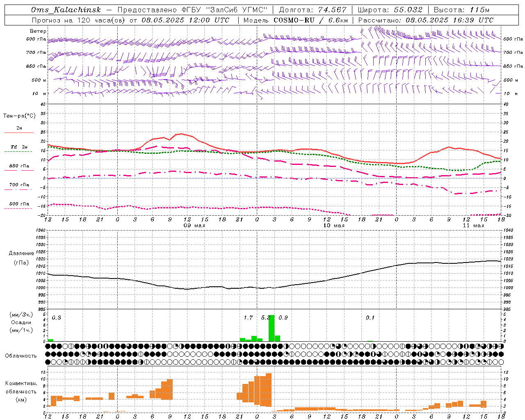Click the black surface pressure curve
The image size is (525, 420).
click(x=274, y=288)
